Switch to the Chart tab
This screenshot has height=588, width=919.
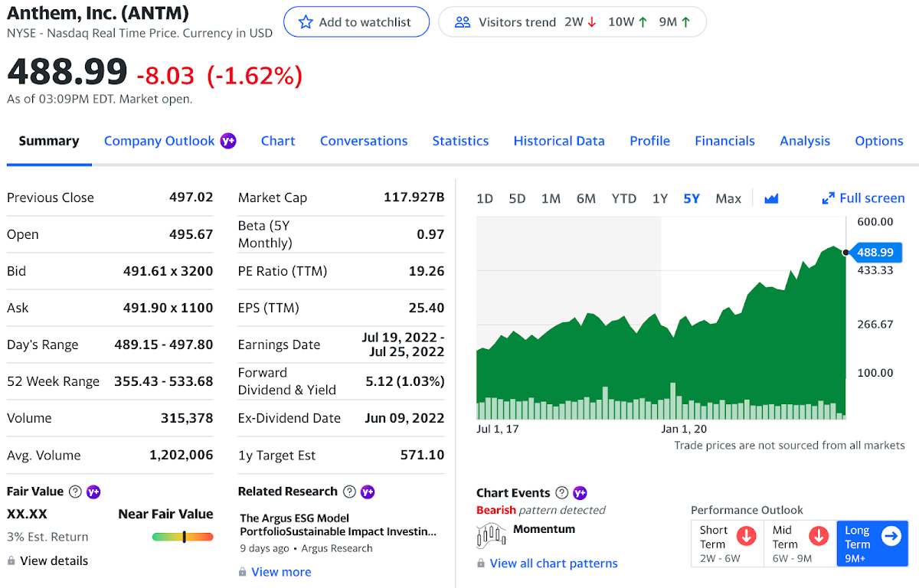tap(278, 141)
